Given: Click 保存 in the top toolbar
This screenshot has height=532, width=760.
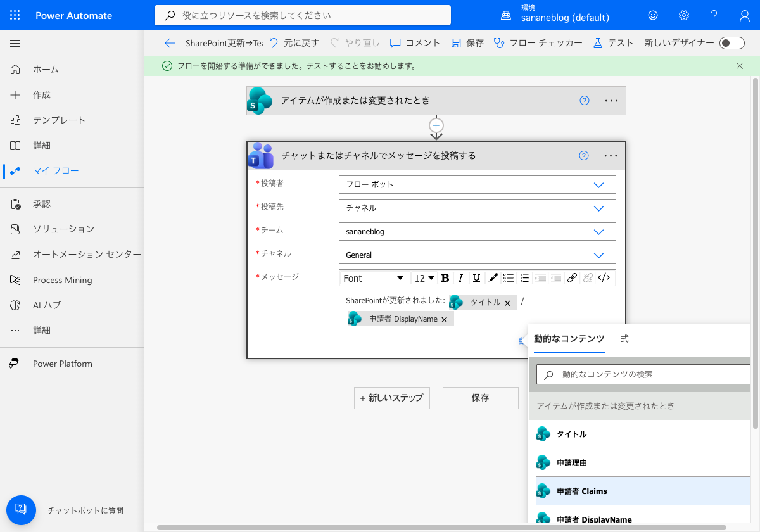Looking at the screenshot, I should click(467, 43).
